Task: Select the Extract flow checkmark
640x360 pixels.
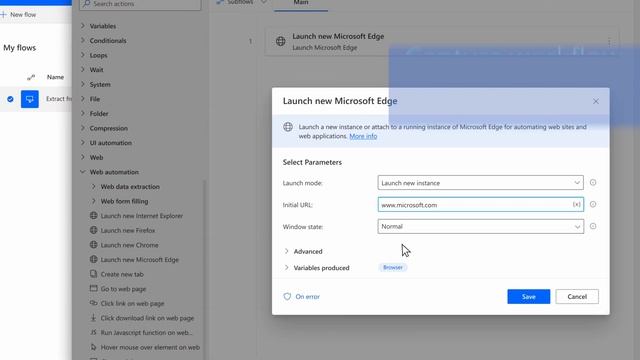Action: coord(10,99)
